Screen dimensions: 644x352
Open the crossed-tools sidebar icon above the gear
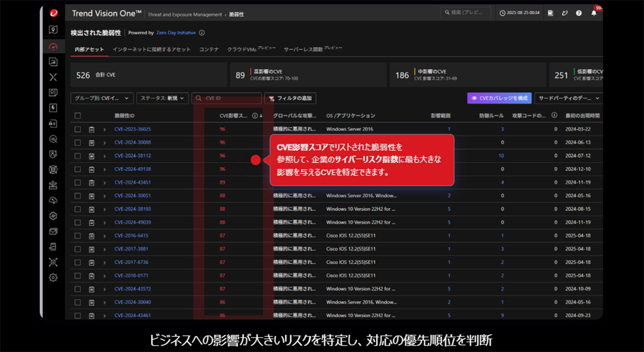pyautogui.click(x=53, y=262)
